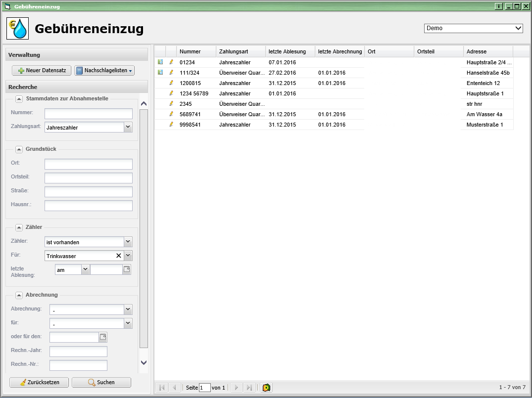
Task: Open the Zahlungsart dropdown
Action: (x=128, y=127)
